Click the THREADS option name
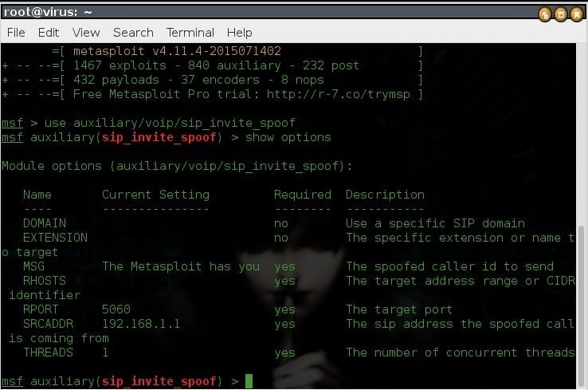The image size is (588, 390). (x=48, y=353)
